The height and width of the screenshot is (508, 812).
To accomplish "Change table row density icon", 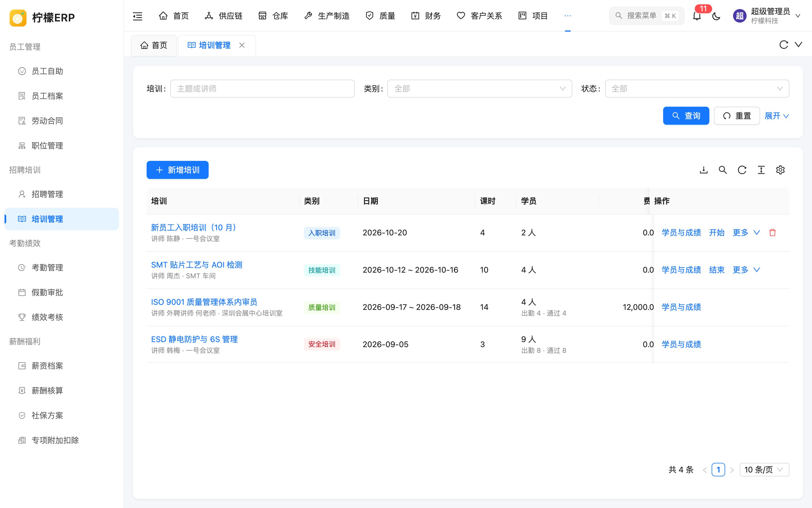I will pos(761,170).
